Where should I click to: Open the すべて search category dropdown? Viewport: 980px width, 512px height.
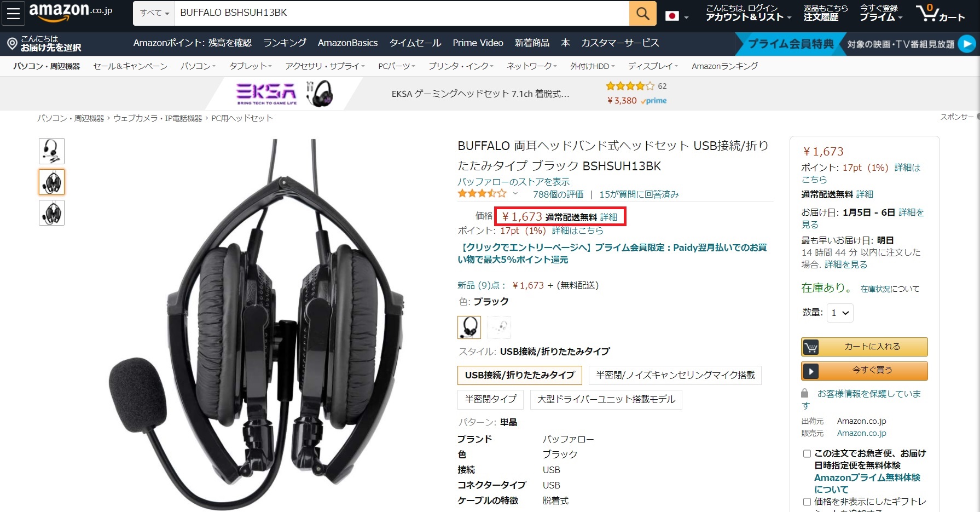154,13
